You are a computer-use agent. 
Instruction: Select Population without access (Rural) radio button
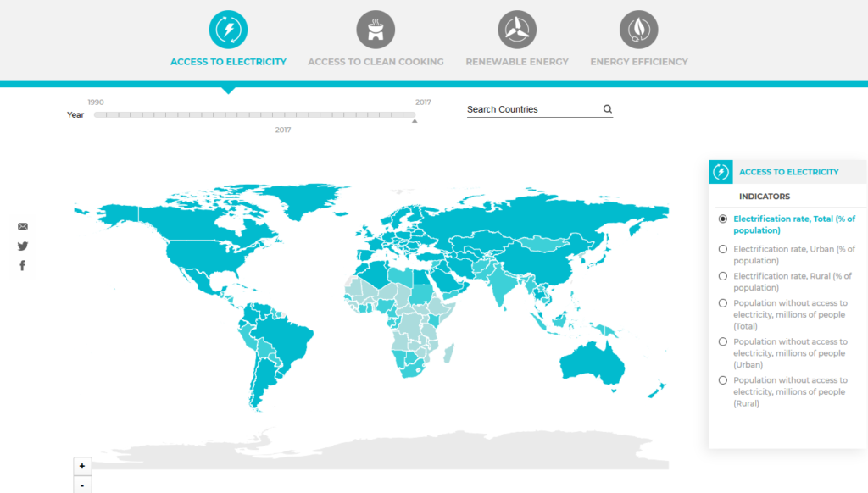pos(722,380)
